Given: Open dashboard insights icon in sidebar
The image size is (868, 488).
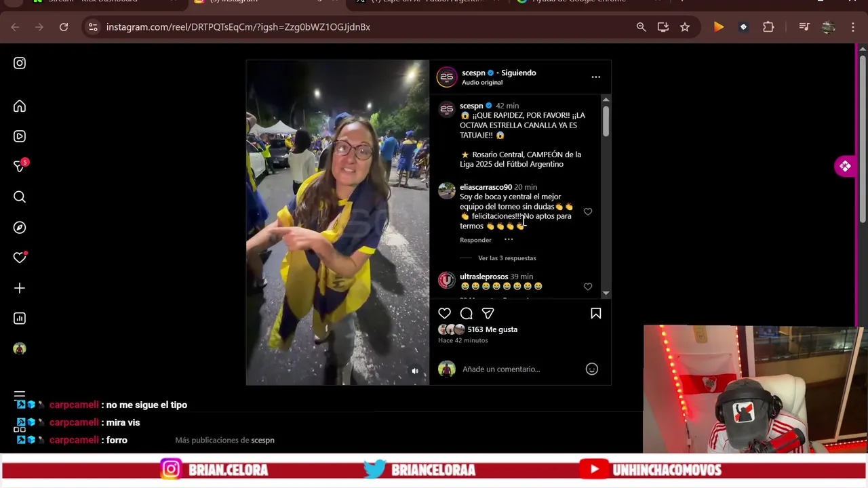Looking at the screenshot, I should 20,319.
